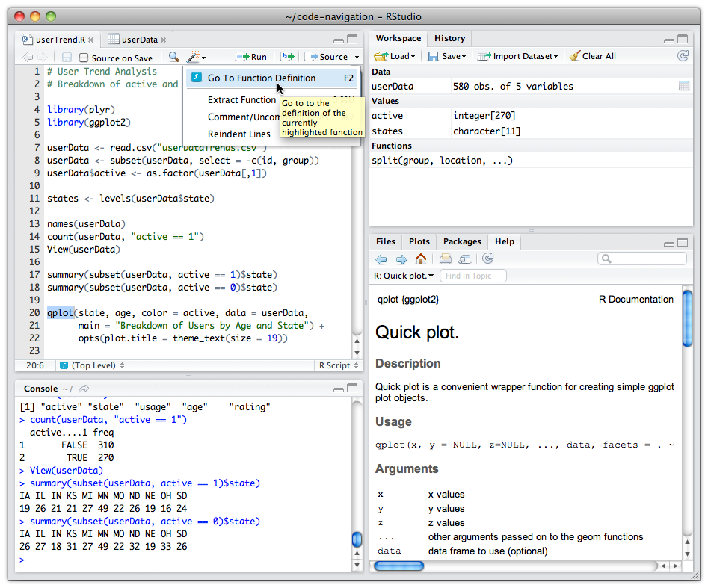Image resolution: width=708 pixels, height=588 pixels.
Task: Click the Help pane home icon
Action: point(421,259)
